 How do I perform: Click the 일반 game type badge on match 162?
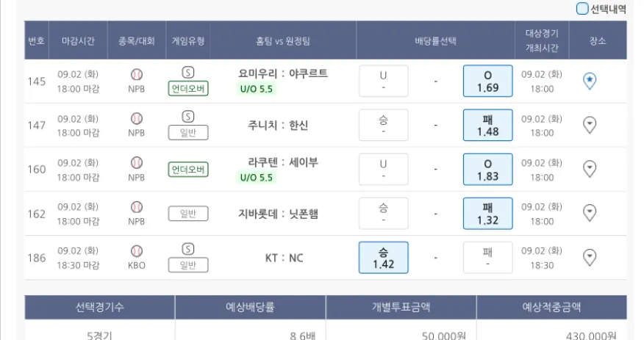(x=188, y=214)
